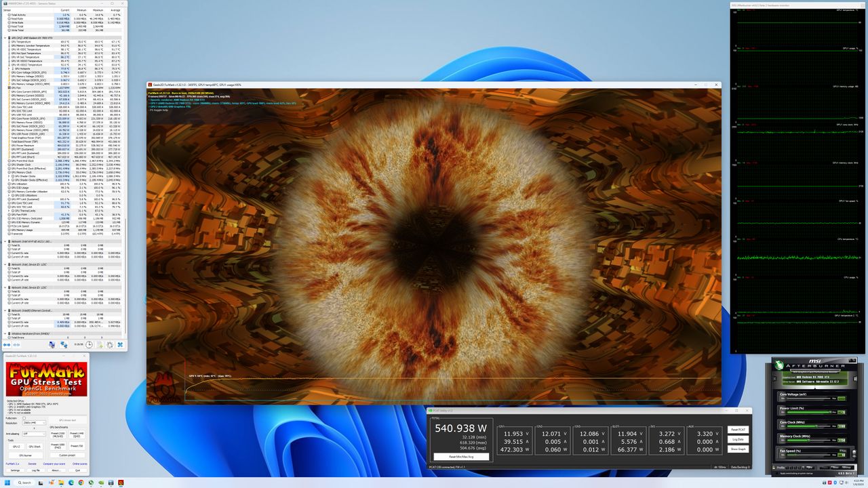The image size is (868, 488).
Task: Expand the GPU Shader Clocks tree item
Action: pos(9,176)
